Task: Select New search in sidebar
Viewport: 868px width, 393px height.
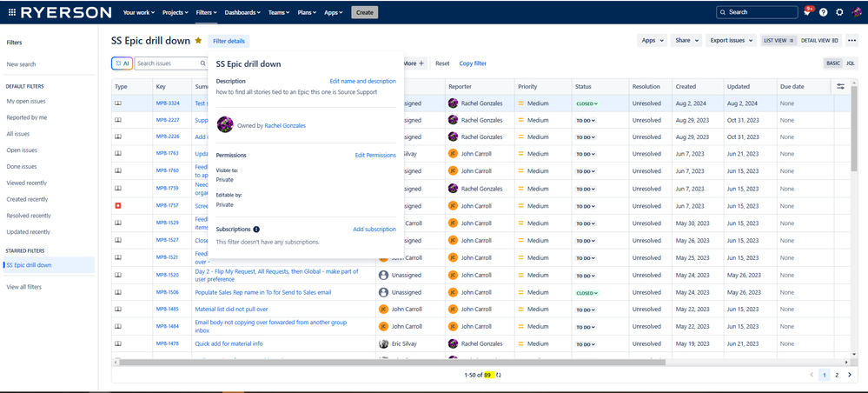Action: click(x=21, y=64)
